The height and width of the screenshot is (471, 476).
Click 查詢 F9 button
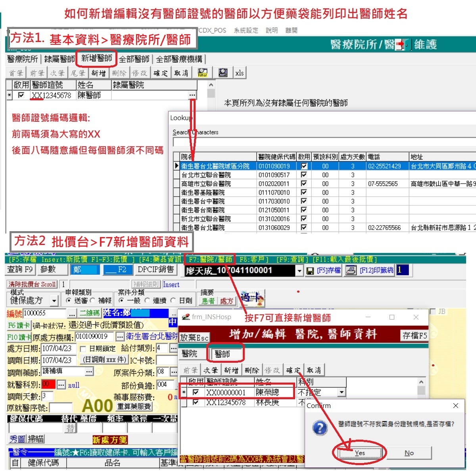20,269
